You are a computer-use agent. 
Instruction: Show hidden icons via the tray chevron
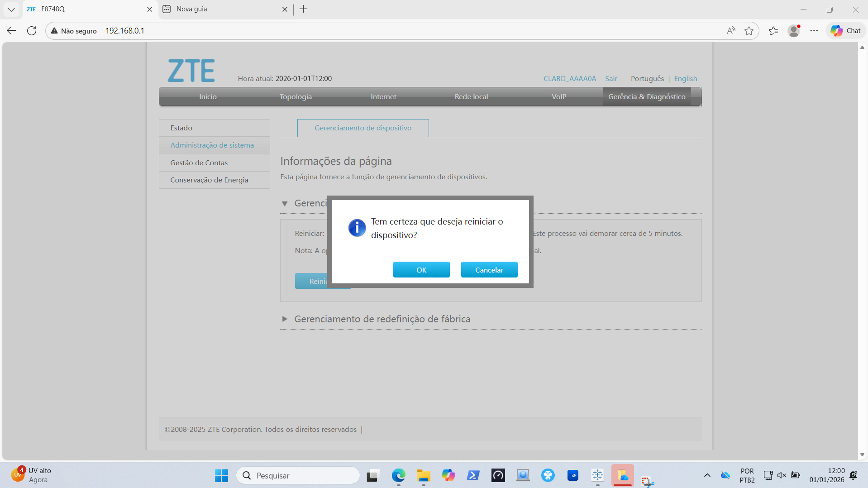point(707,476)
